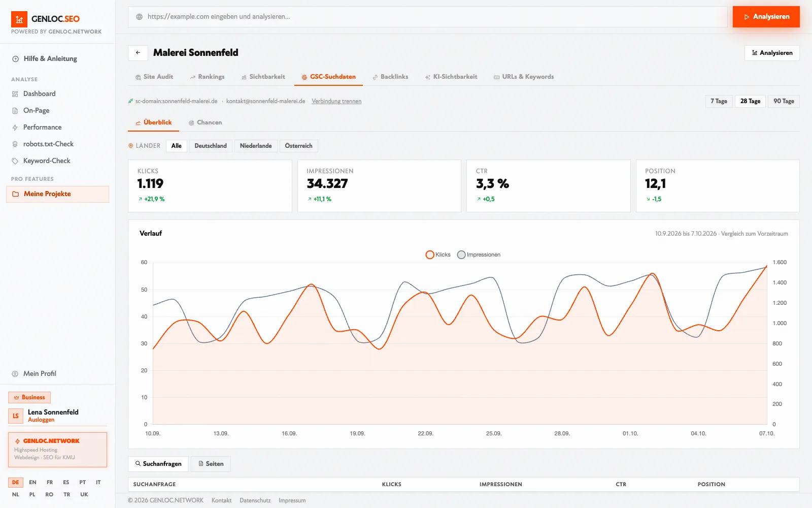Image resolution: width=812 pixels, height=508 pixels.
Task: Open KI-Sichtbarkeit tab
Action: pyautogui.click(x=451, y=77)
